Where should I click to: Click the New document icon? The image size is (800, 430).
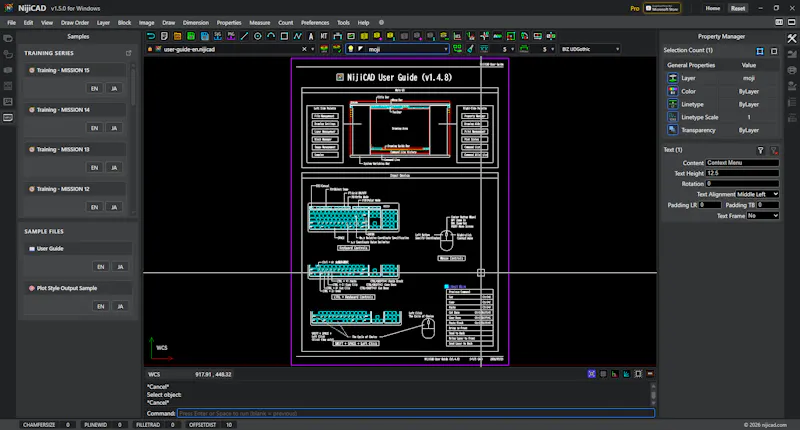coord(164,36)
